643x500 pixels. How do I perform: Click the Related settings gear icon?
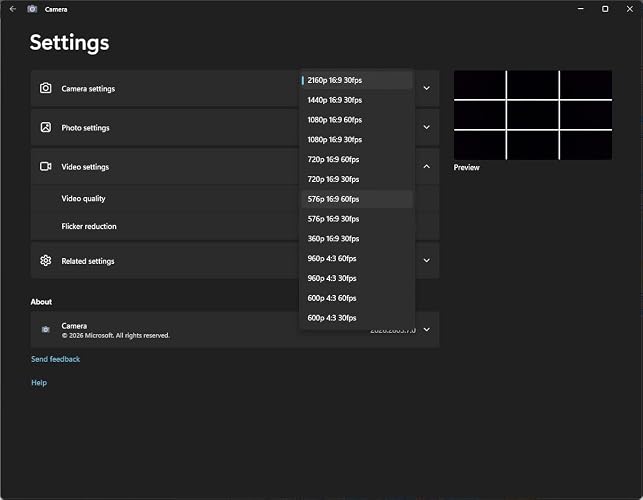click(46, 260)
